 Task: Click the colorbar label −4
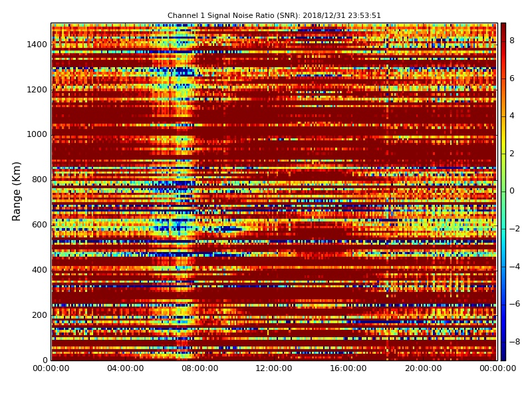(515, 267)
